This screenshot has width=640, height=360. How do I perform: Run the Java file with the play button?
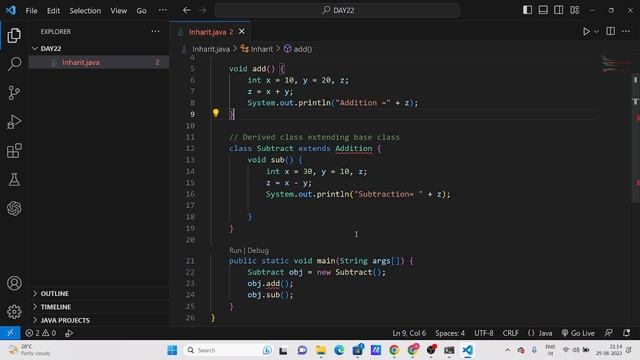click(586, 31)
